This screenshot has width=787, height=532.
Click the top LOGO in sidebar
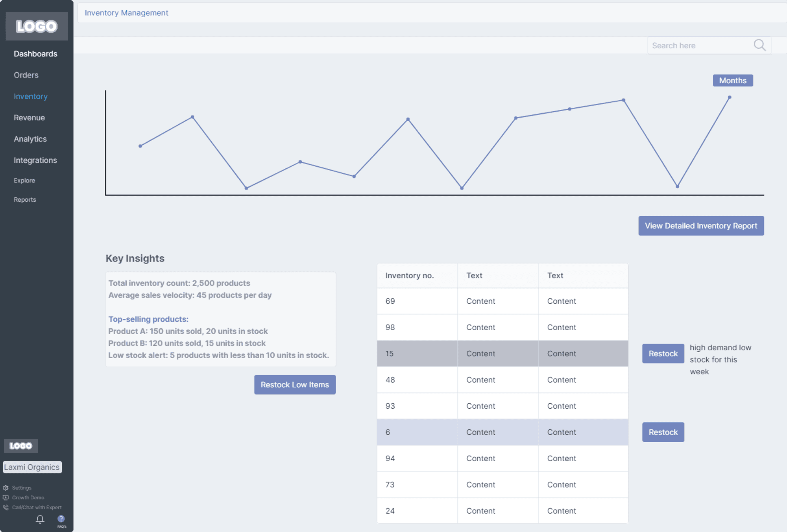tap(37, 26)
